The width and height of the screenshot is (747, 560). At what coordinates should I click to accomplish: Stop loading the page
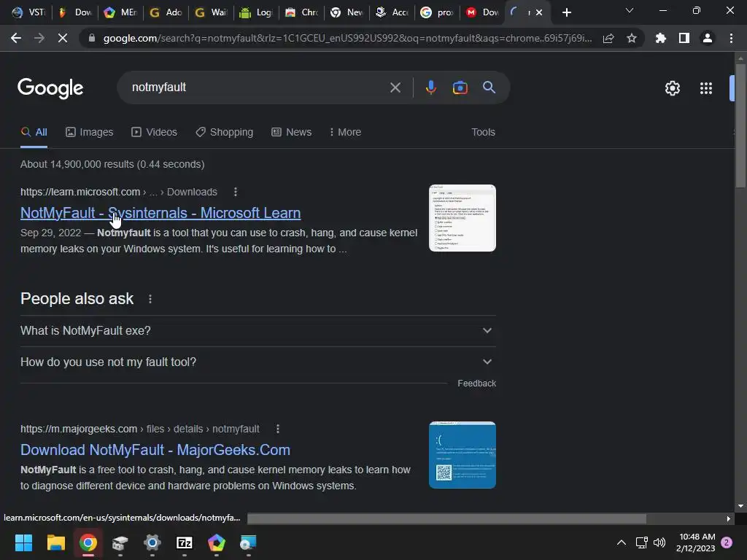(63, 38)
